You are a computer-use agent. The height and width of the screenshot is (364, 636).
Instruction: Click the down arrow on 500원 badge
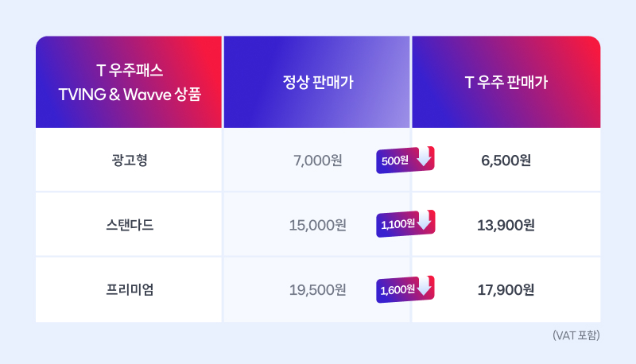pos(425,159)
